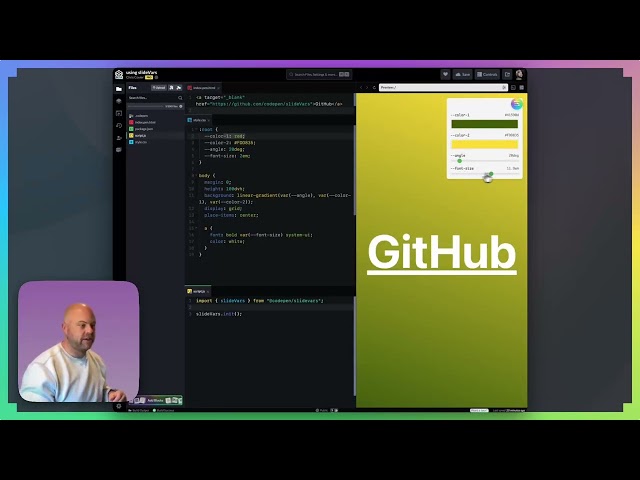
Task: Click the Preview URL address bar
Action: (x=443, y=87)
